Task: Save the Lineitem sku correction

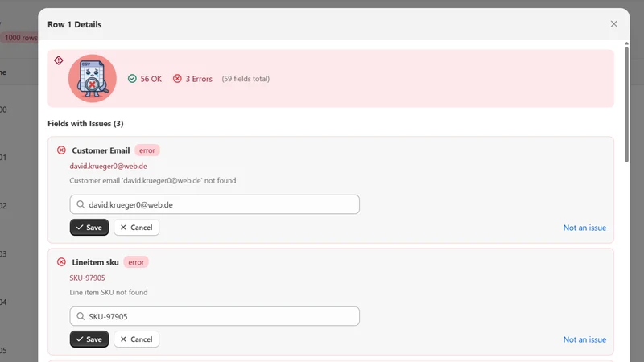Action: point(89,339)
